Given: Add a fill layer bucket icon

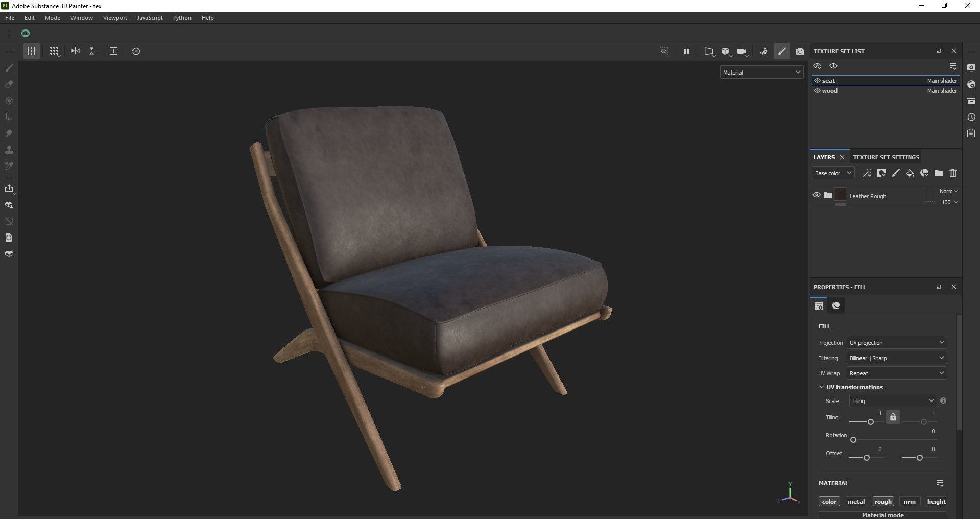Looking at the screenshot, I should click(x=910, y=173).
